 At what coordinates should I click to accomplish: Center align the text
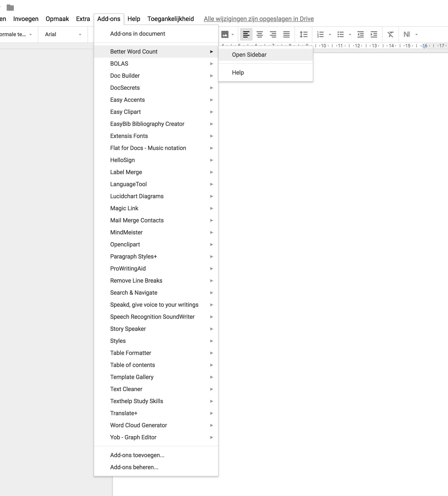(260, 34)
